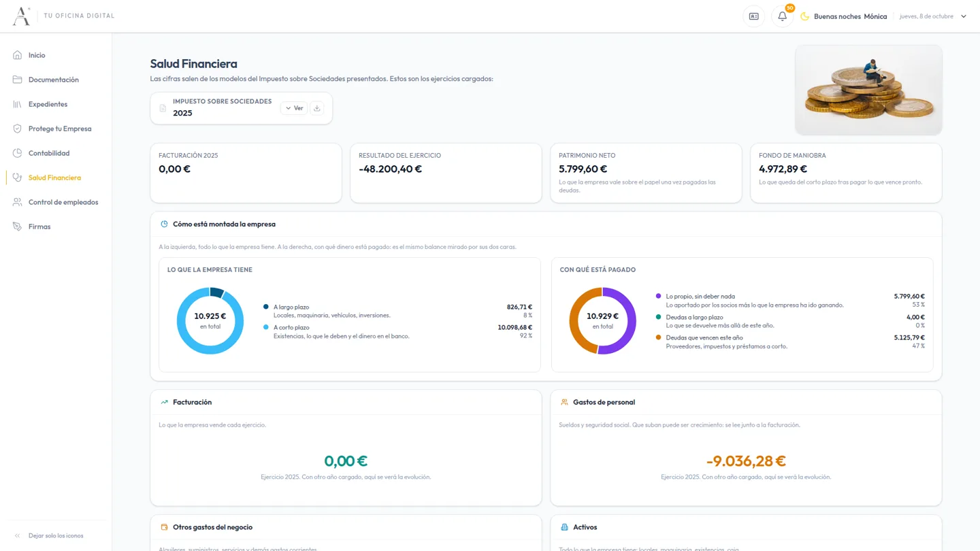The height and width of the screenshot is (551, 980).
Task: Select the purple Lo propio, sin deber nada dot
Action: [658, 296]
